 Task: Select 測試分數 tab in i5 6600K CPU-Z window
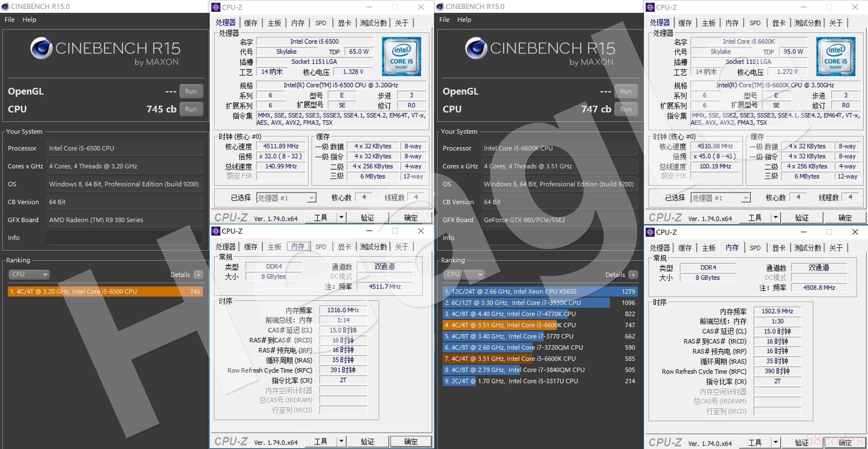pos(807,23)
